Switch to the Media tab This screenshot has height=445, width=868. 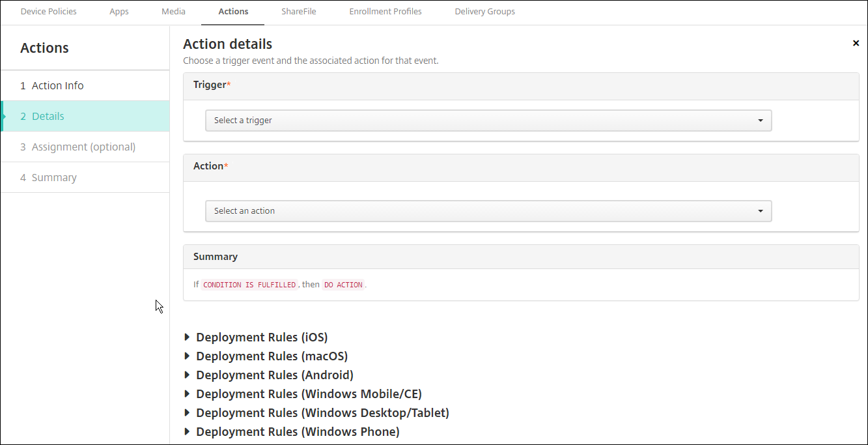click(173, 12)
